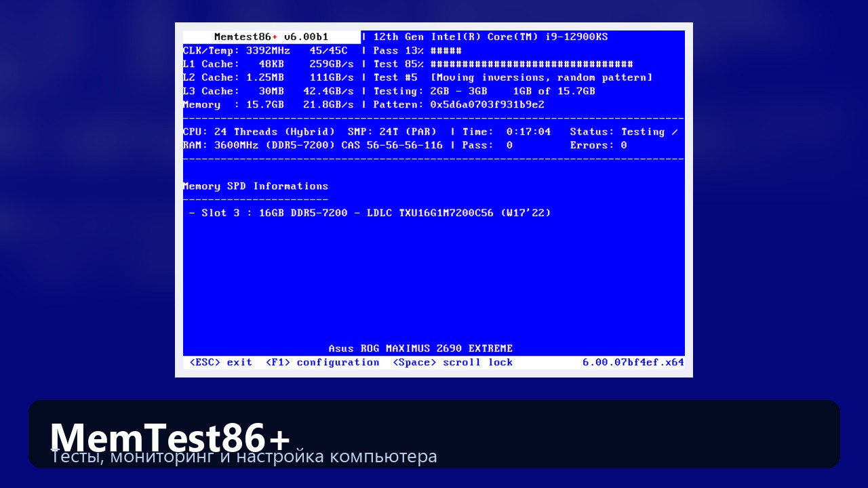Click the L1 Cache 48KB line
Viewport: 868px width, 488px height.
pos(269,64)
